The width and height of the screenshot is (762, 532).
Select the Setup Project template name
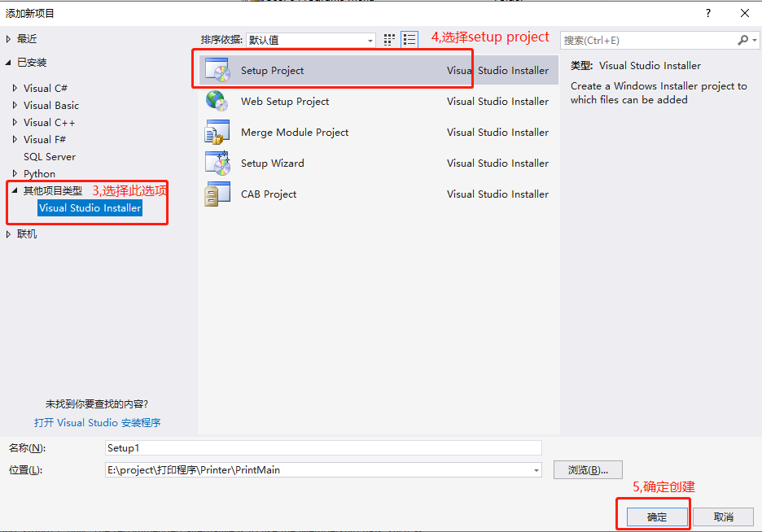(x=272, y=71)
